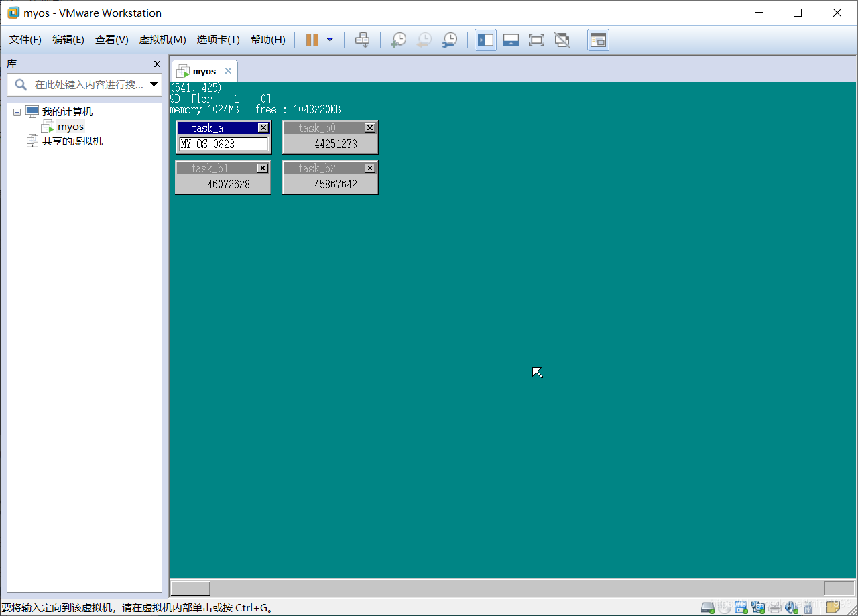Click the gray button at the guest taskbar's left end

[x=190, y=588]
